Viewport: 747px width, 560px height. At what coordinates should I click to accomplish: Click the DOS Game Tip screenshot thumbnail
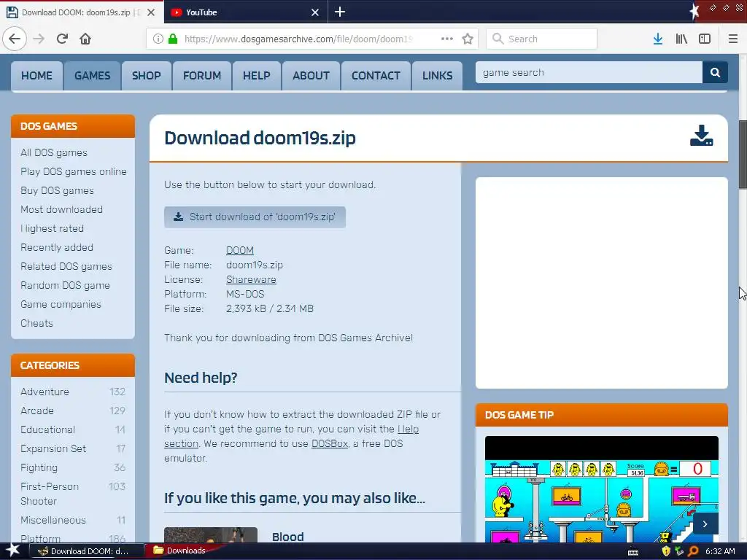click(x=602, y=489)
